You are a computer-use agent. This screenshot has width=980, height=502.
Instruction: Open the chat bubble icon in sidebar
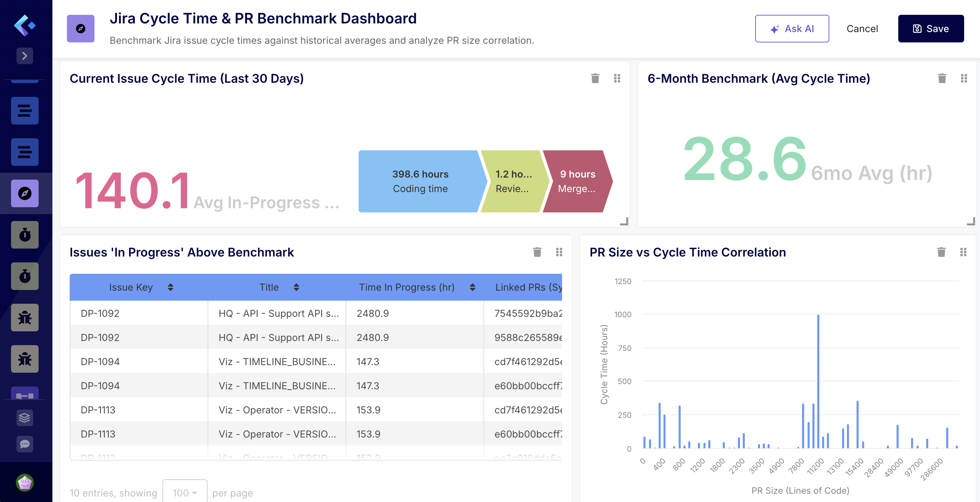[x=24, y=444]
